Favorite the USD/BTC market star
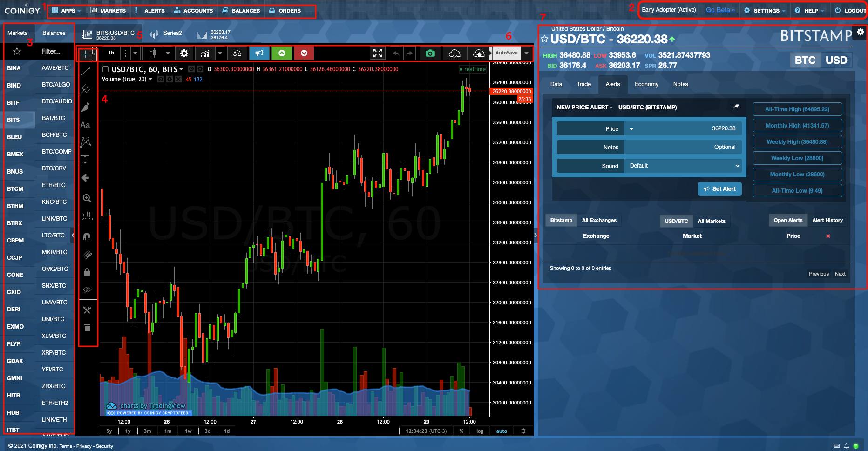Screen dimensions: 868x451 point(544,39)
